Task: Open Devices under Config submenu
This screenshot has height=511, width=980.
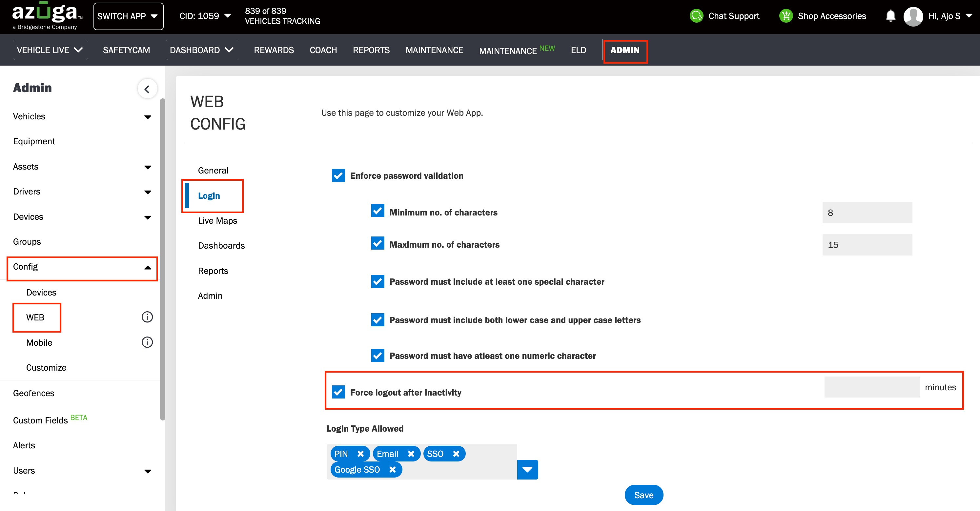Action: [41, 292]
